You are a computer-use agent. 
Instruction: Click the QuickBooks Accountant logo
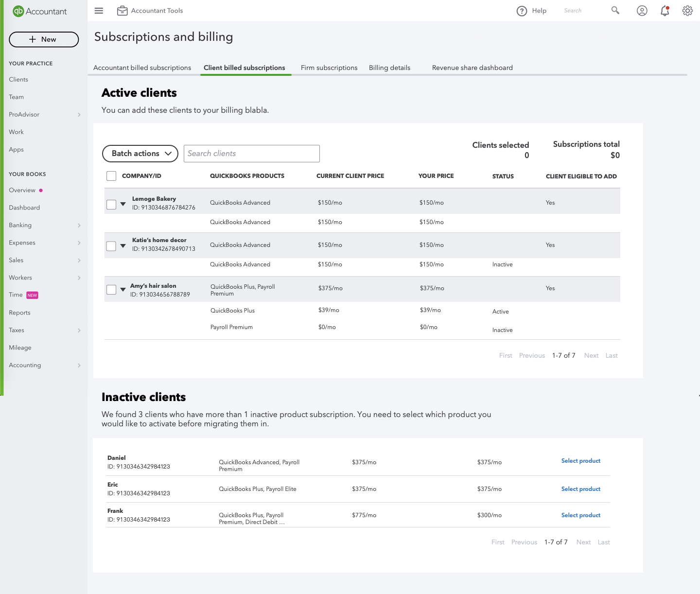40,11
